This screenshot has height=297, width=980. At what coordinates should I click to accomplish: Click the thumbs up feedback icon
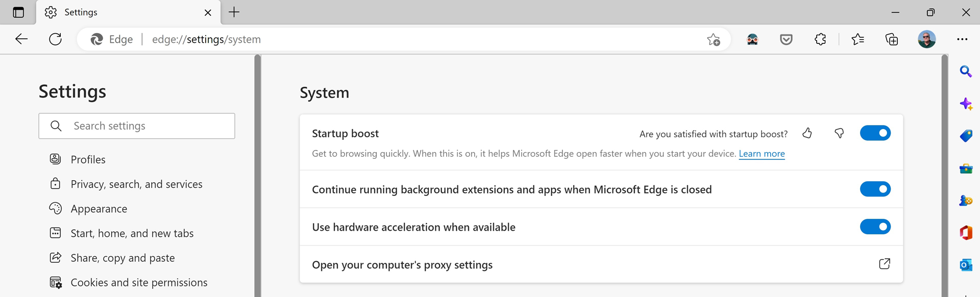[x=807, y=134]
